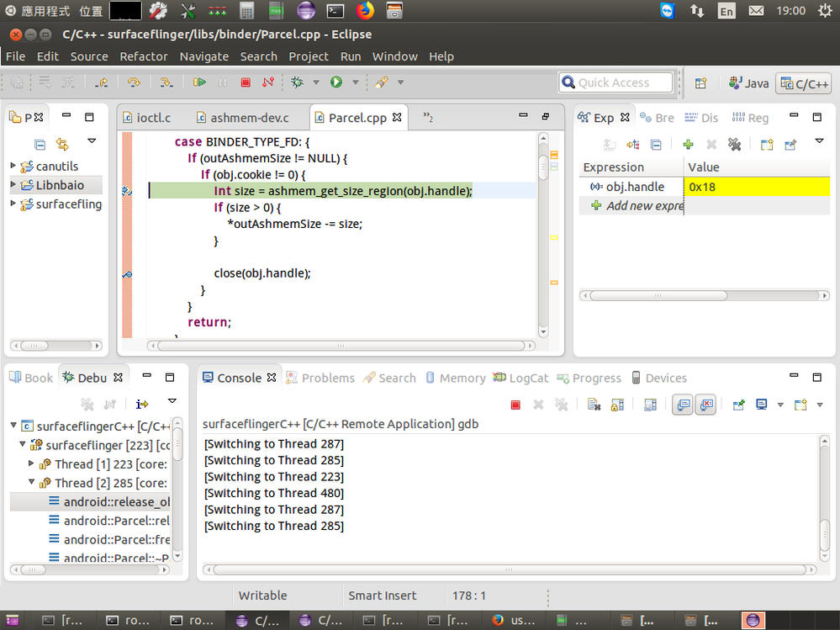The image size is (840, 630).
Task: Click the Console vertical scrollbar
Action: pyautogui.click(x=825, y=498)
